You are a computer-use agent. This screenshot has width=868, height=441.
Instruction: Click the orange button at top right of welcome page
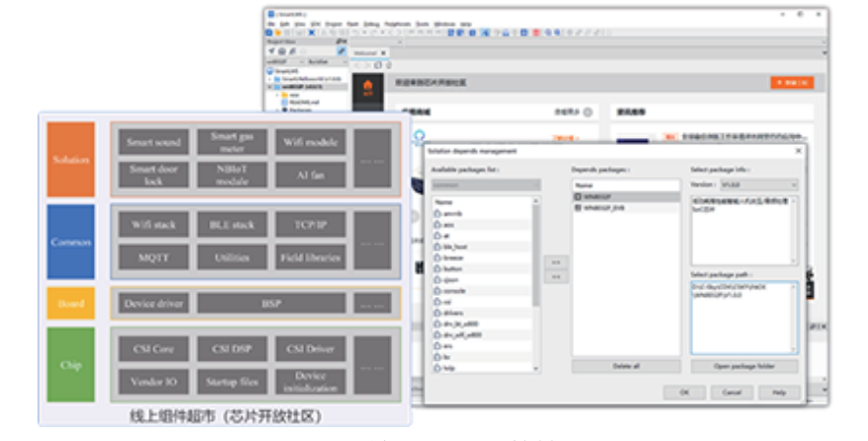click(x=792, y=83)
